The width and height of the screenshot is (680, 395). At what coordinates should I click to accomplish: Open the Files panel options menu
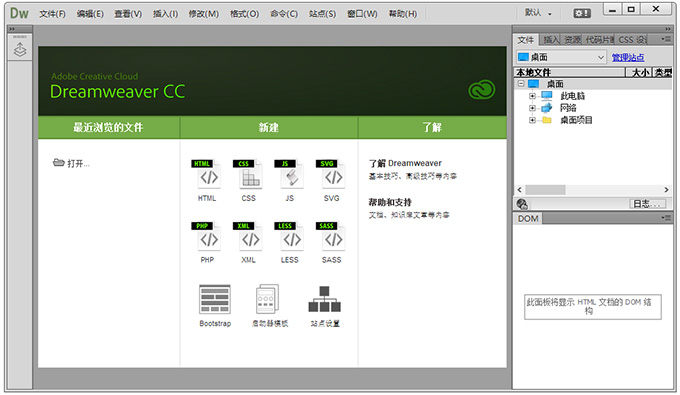click(666, 39)
